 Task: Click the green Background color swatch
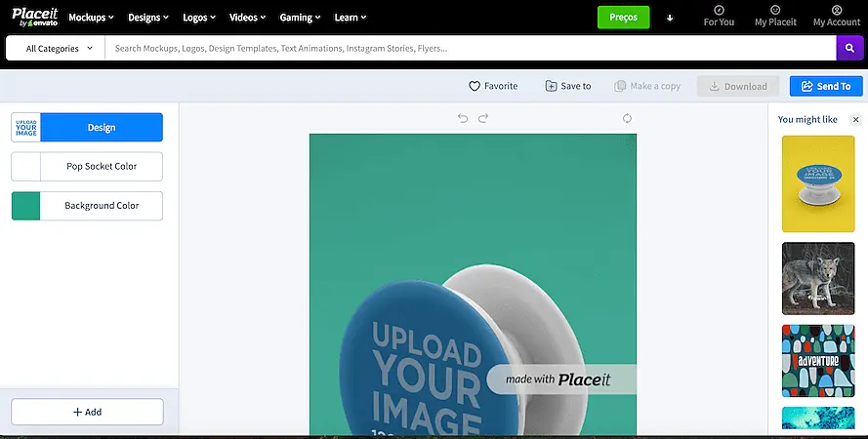[26, 206]
